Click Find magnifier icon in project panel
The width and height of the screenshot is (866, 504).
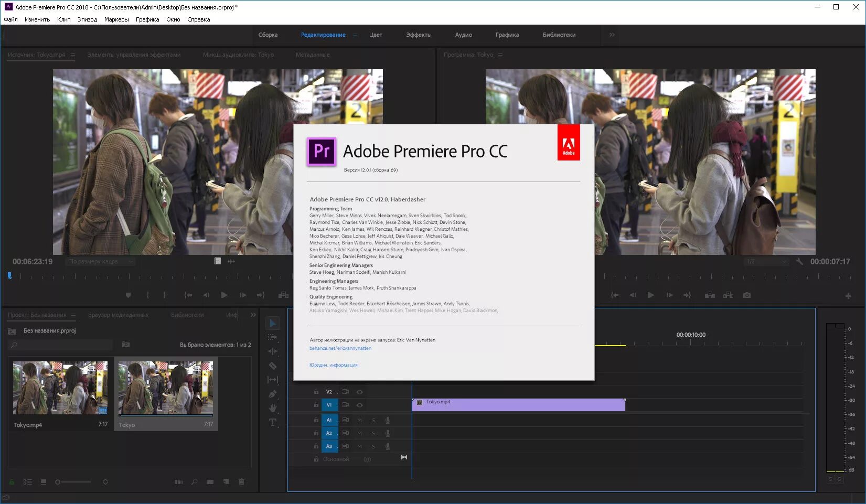(195, 482)
